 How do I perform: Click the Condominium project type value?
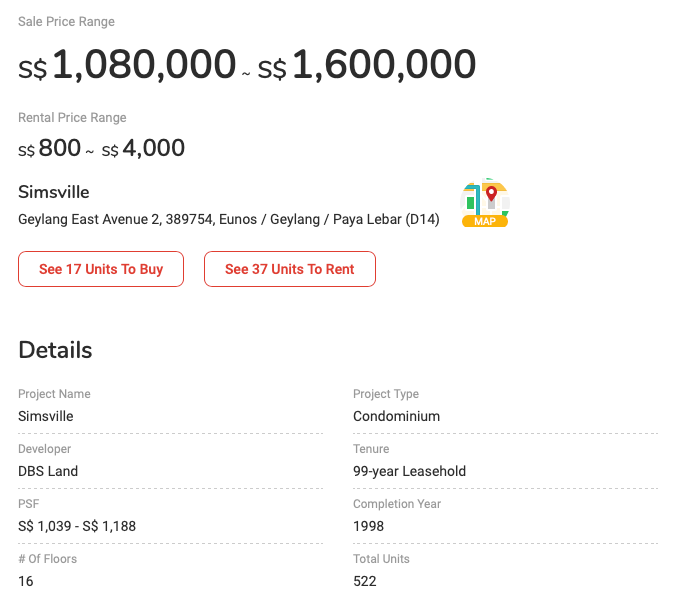tap(396, 416)
